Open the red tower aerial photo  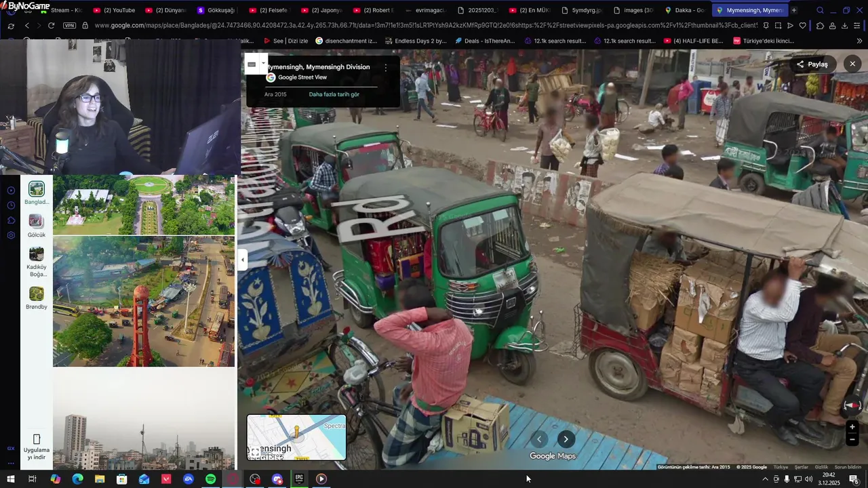(x=144, y=302)
